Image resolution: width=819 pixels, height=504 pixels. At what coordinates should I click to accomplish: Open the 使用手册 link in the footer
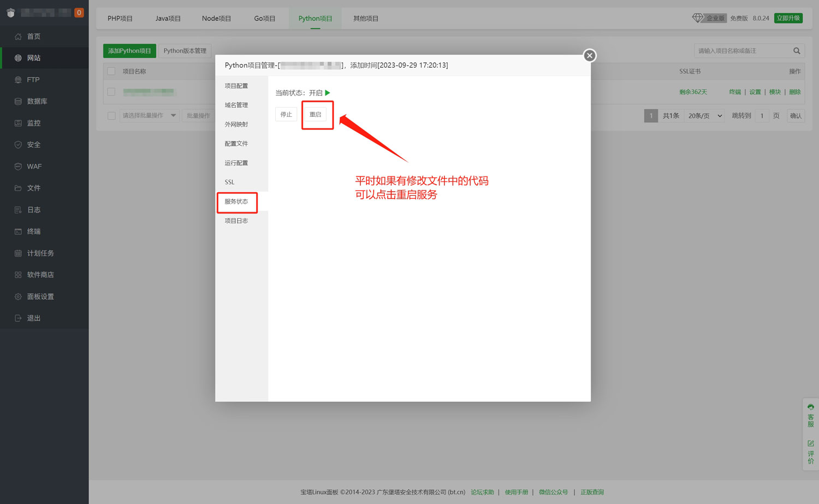coord(516,492)
